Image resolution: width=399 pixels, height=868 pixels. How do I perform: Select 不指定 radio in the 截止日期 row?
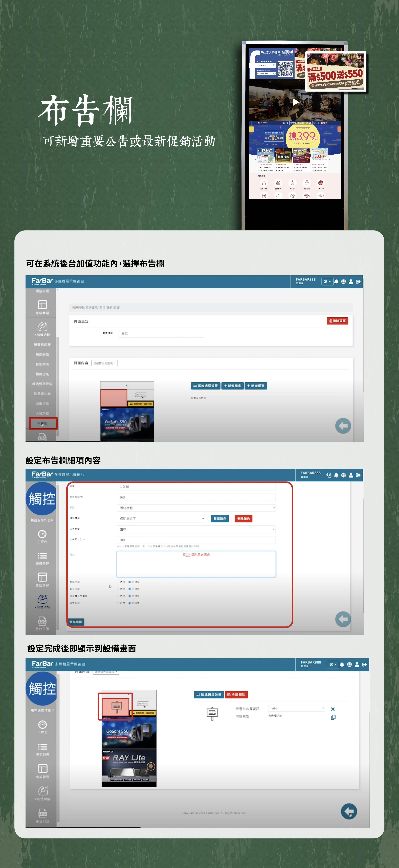coord(130,589)
